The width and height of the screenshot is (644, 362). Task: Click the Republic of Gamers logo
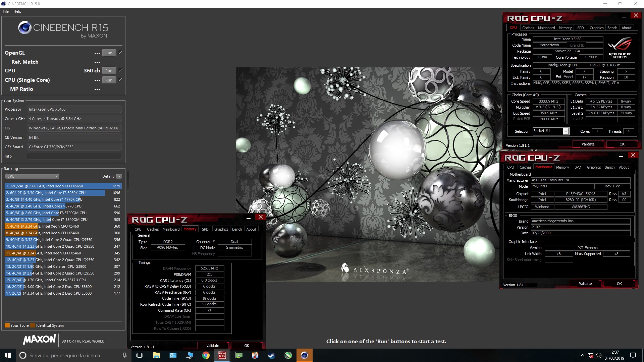pyautogui.click(x=620, y=48)
